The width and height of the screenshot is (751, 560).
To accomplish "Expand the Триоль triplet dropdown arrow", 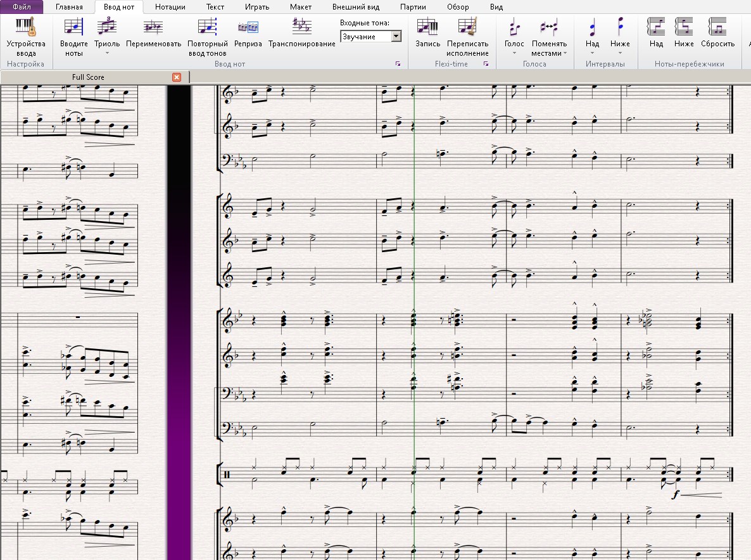I will (x=107, y=53).
